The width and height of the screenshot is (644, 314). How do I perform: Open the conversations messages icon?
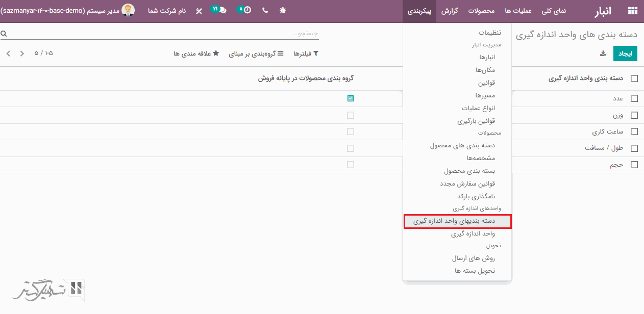coord(222,11)
